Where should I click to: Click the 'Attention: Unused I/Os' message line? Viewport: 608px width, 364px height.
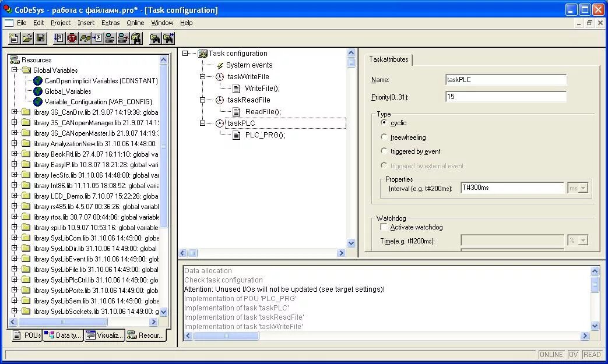pos(284,289)
